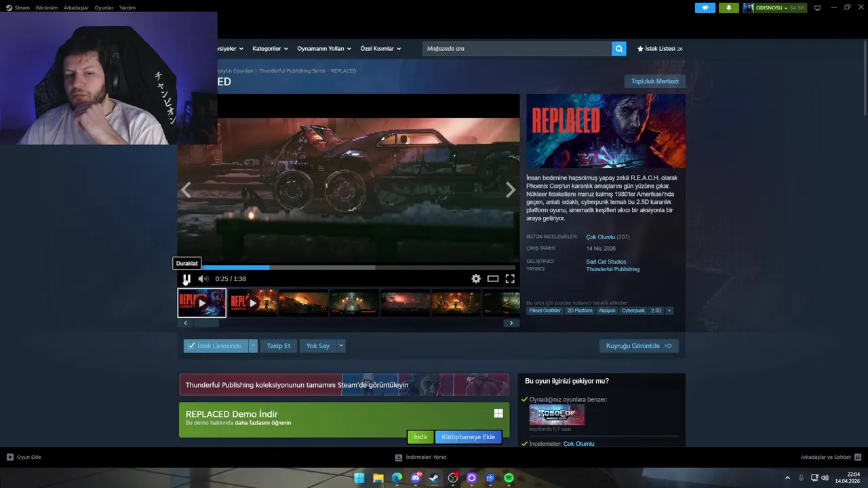Open Sad Cat Studios developer link
This screenshot has width=868, height=488.
pyautogui.click(x=606, y=262)
